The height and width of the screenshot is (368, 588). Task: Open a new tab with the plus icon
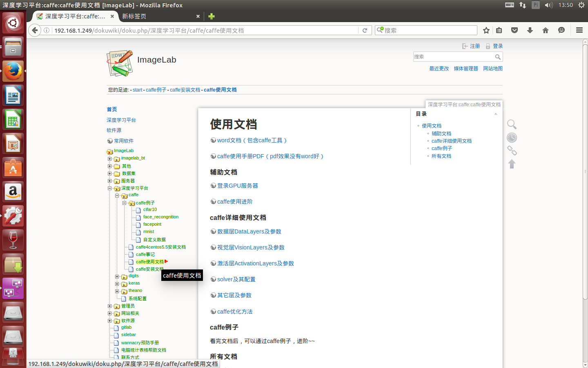coord(211,16)
